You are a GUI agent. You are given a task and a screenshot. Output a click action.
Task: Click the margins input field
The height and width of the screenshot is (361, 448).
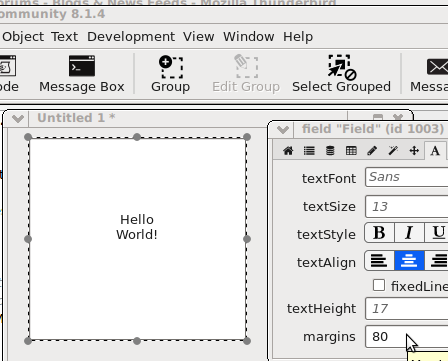(407, 337)
